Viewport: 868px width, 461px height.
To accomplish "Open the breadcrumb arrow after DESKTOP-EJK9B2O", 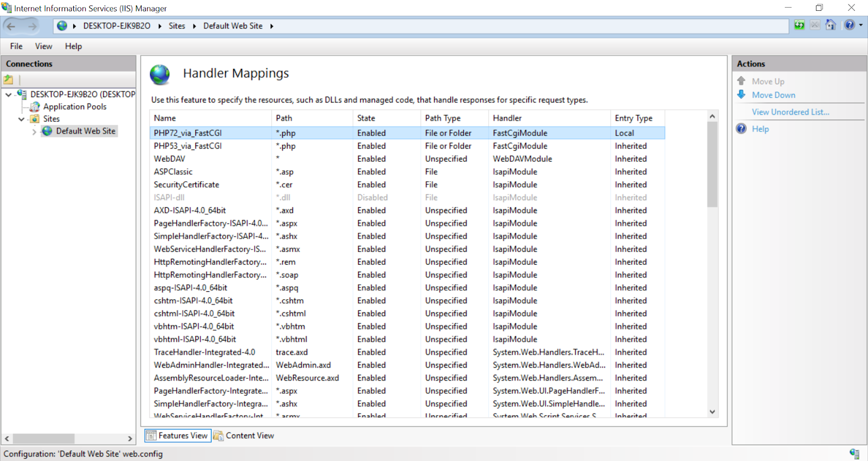I will pos(160,26).
